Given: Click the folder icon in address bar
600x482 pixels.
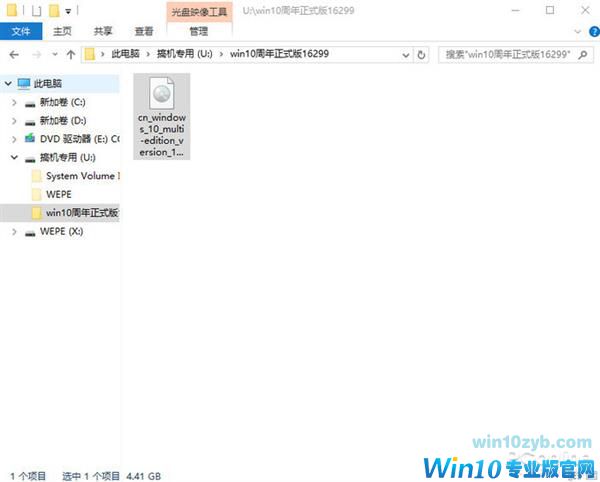Looking at the screenshot, I should tap(90, 54).
